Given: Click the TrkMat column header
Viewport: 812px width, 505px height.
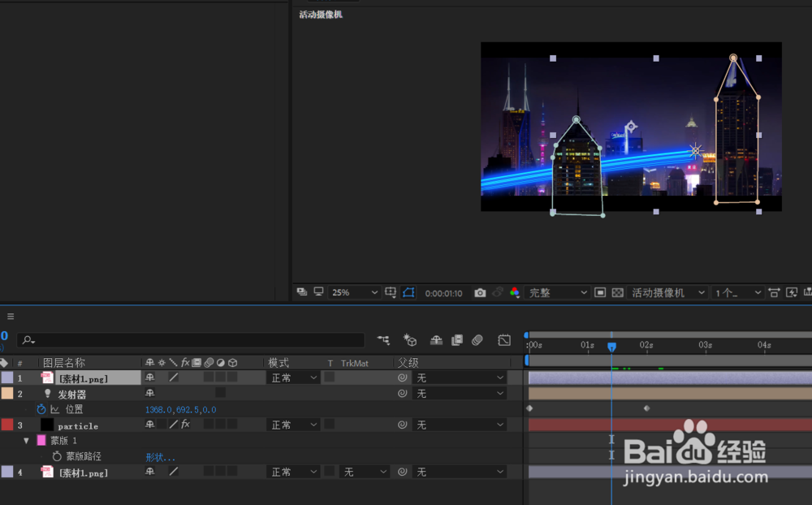Looking at the screenshot, I should 355,363.
